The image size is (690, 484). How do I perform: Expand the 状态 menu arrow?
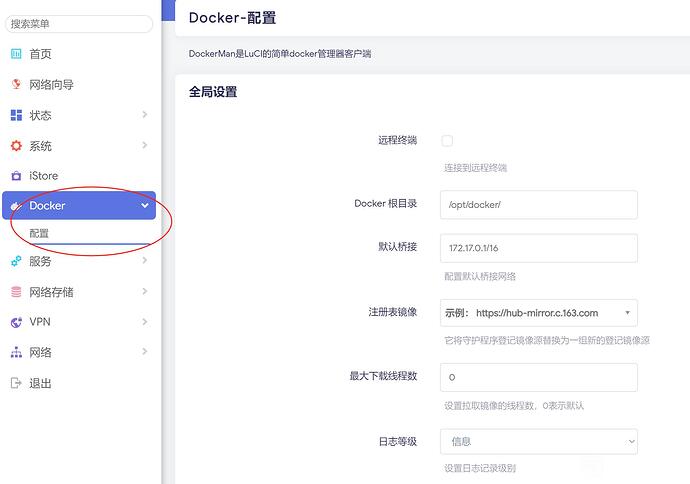pos(145,116)
